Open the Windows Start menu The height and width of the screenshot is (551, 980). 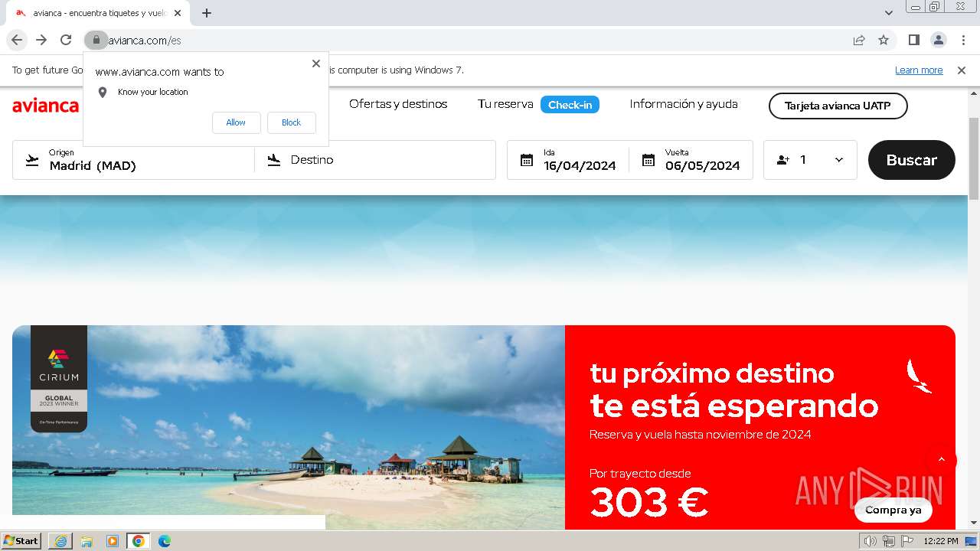(x=21, y=541)
